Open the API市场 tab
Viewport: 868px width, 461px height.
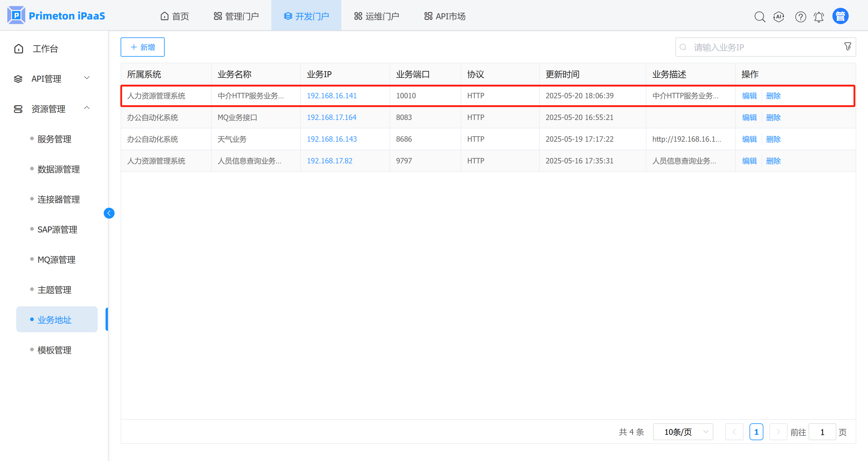pyautogui.click(x=445, y=16)
